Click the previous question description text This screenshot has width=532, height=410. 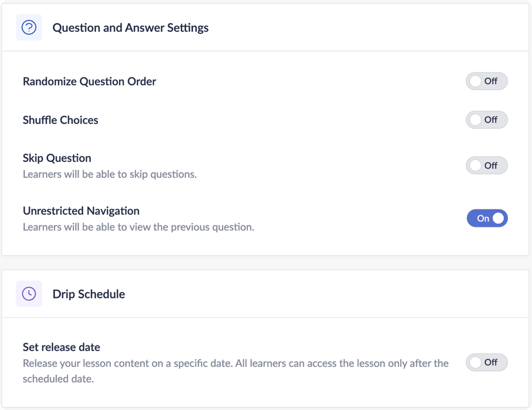(138, 227)
